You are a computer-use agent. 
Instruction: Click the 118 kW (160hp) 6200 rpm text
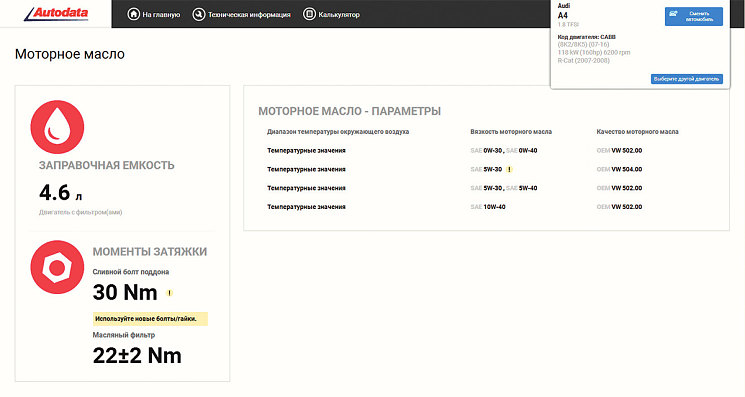594,53
